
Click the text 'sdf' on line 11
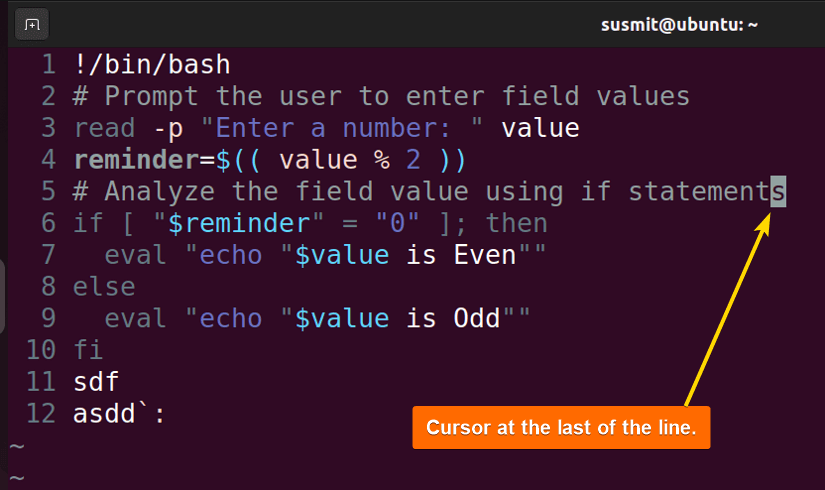click(x=96, y=382)
